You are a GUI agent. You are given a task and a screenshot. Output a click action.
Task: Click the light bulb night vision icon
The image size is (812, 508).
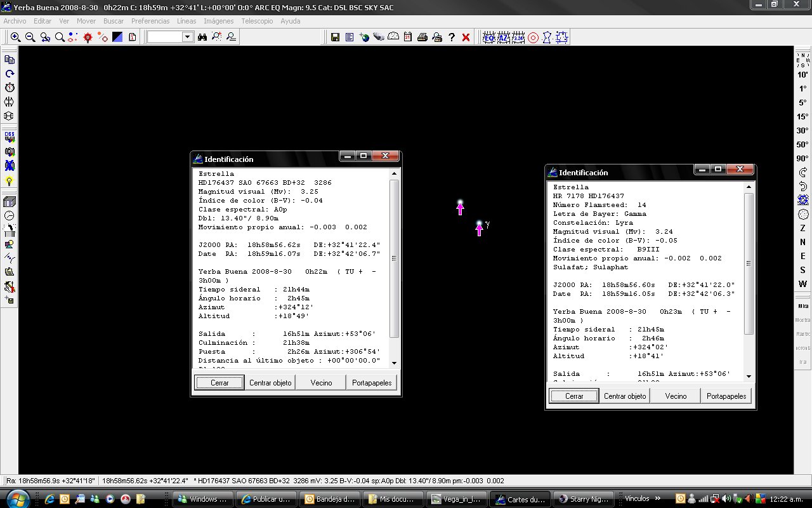[10, 181]
